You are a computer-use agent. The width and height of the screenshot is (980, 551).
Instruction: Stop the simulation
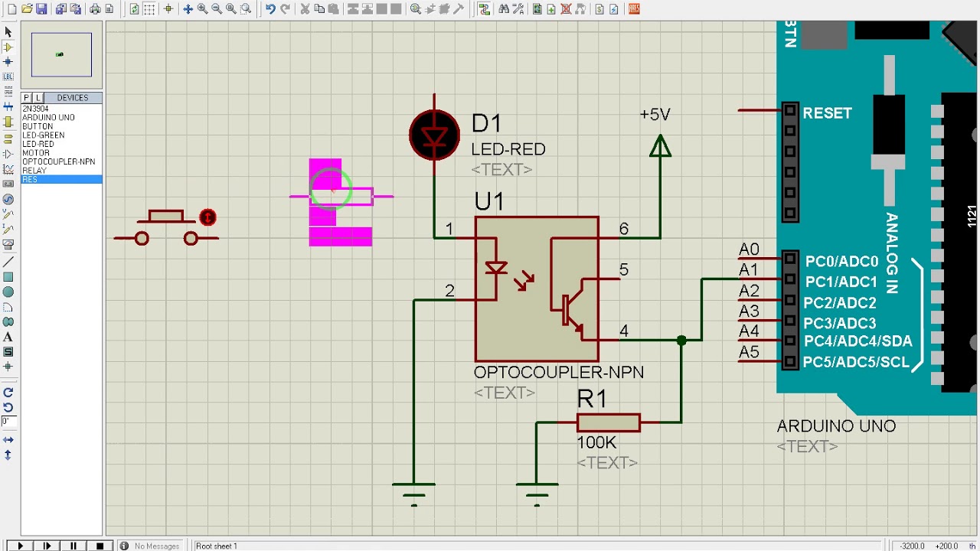(x=100, y=546)
